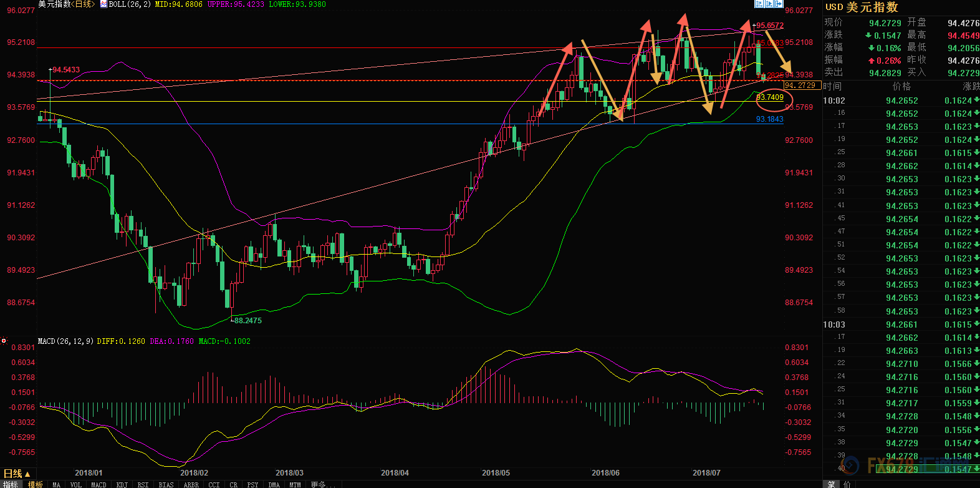Image resolution: width=980 pixels, height=488 pixels.
Task: Select the PSY indicator tab
Action: coord(252,484)
